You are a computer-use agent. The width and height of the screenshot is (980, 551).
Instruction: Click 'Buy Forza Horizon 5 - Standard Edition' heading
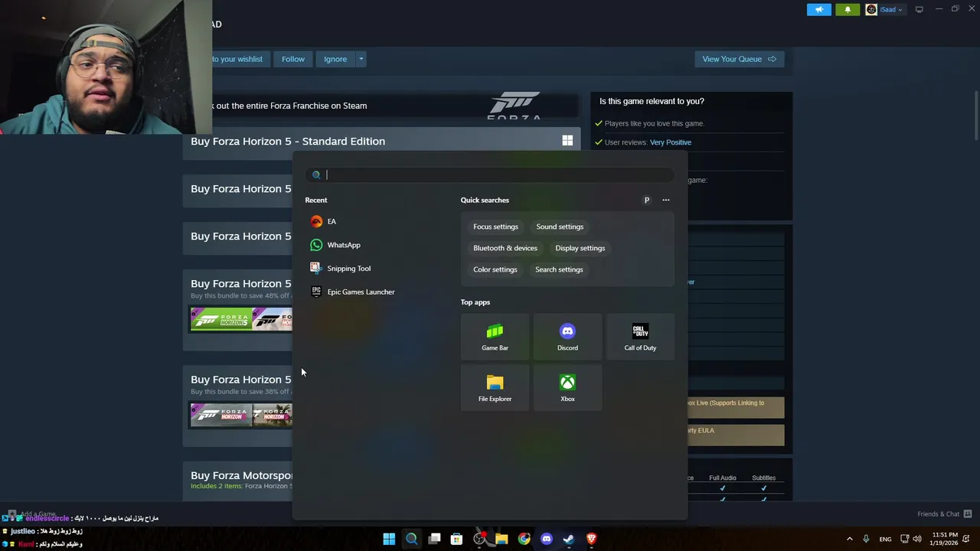[288, 141]
